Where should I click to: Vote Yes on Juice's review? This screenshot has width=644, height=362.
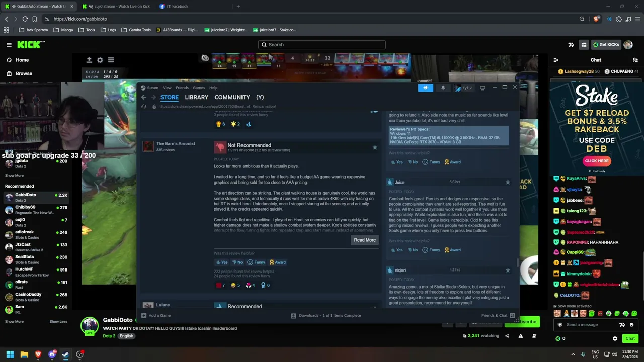pyautogui.click(x=396, y=250)
